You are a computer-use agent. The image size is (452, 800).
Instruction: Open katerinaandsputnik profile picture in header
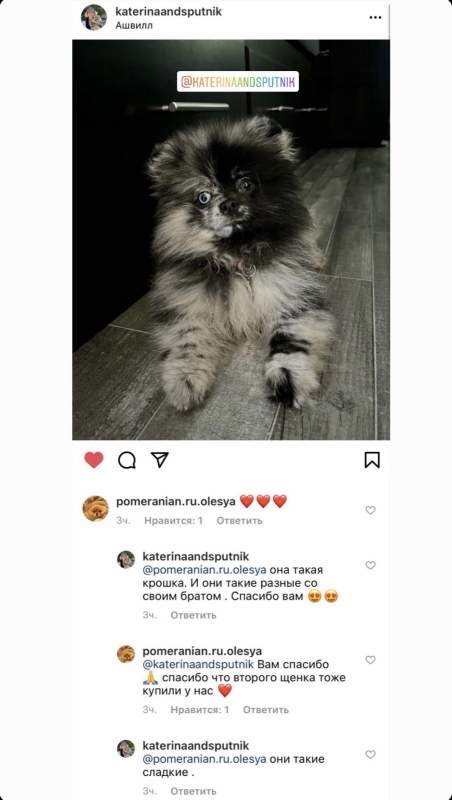[x=94, y=18]
